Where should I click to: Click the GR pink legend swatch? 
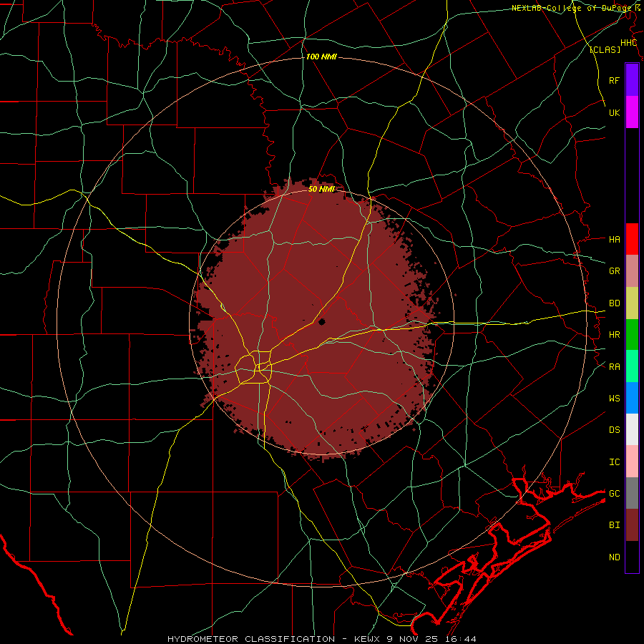[x=632, y=271]
